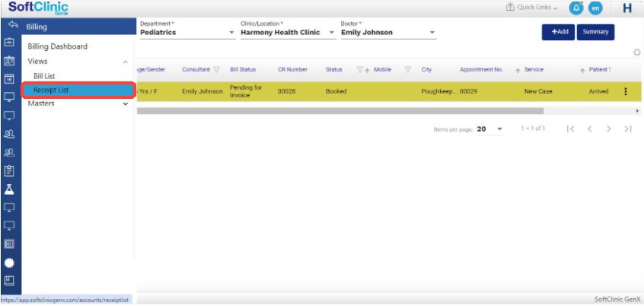Click the +Add button
644x305 pixels.
[560, 32]
